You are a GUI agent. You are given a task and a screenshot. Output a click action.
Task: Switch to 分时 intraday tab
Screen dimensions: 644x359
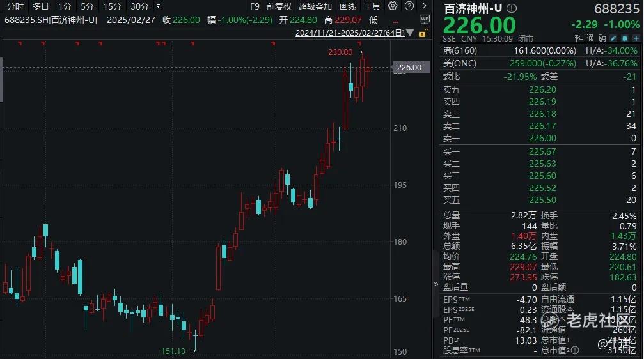15,6
